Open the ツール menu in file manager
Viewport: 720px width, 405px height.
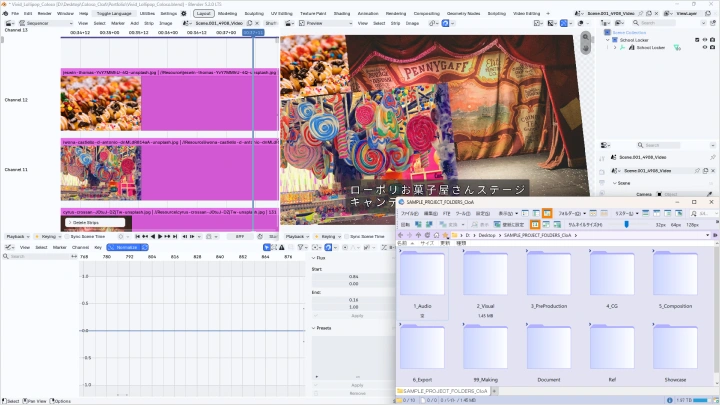(x=463, y=214)
